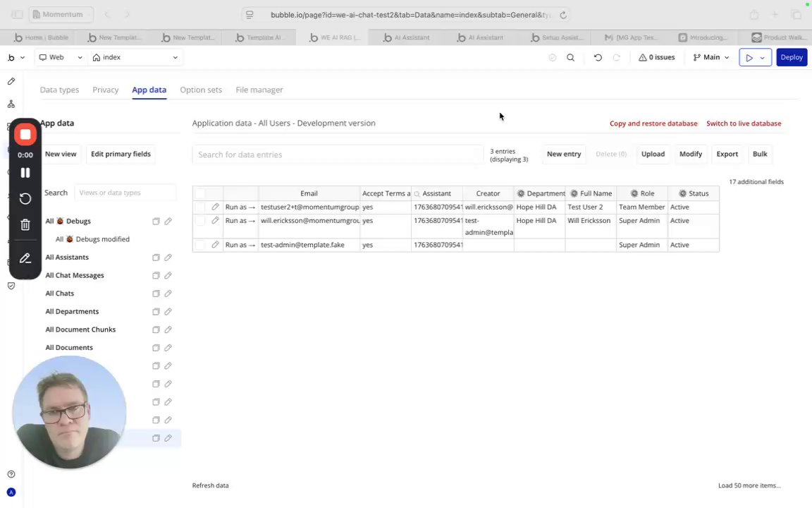Open All Chats view
The image size is (812, 508).
[59, 294]
